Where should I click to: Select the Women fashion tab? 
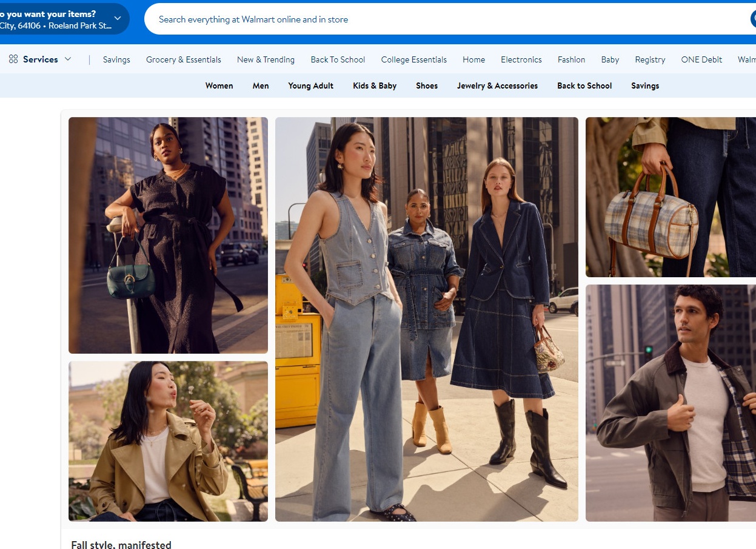click(219, 86)
